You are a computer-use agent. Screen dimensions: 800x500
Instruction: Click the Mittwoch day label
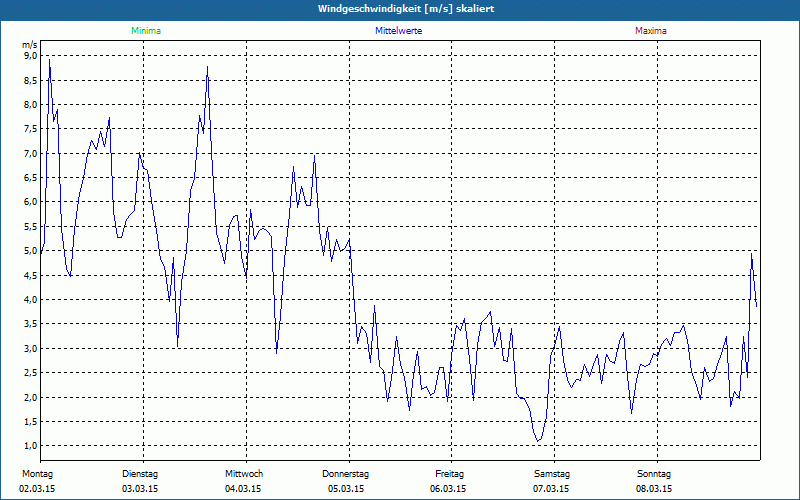244,474
